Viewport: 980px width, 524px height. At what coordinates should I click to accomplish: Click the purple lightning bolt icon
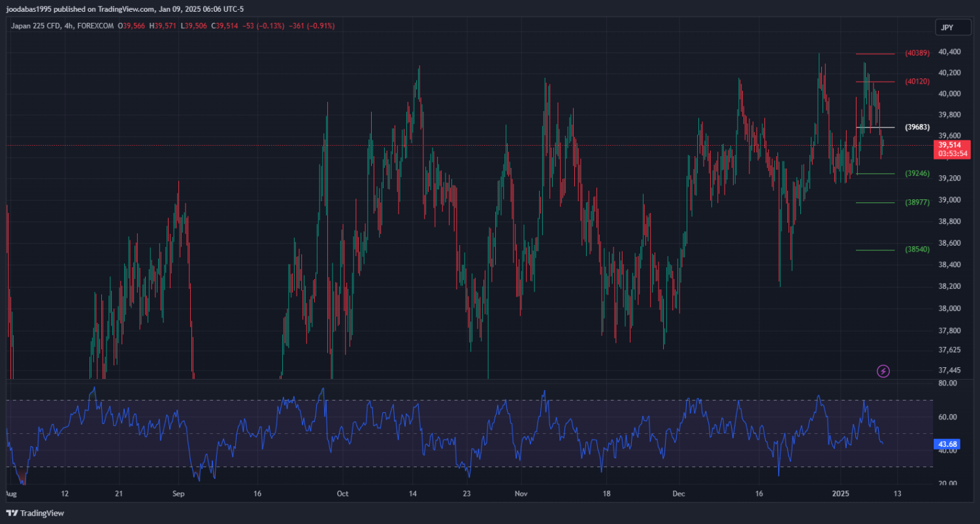883,371
